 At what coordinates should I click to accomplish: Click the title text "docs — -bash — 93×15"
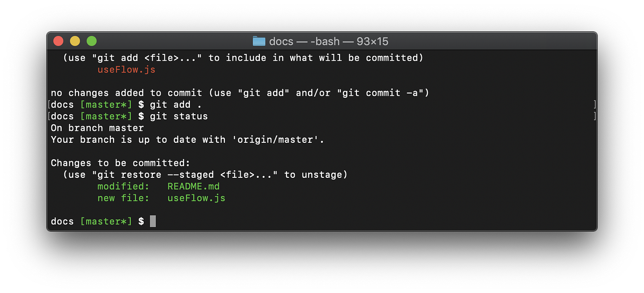coord(329,41)
